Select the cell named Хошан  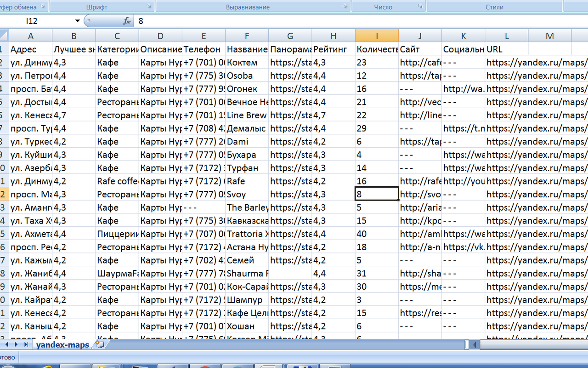[247, 326]
